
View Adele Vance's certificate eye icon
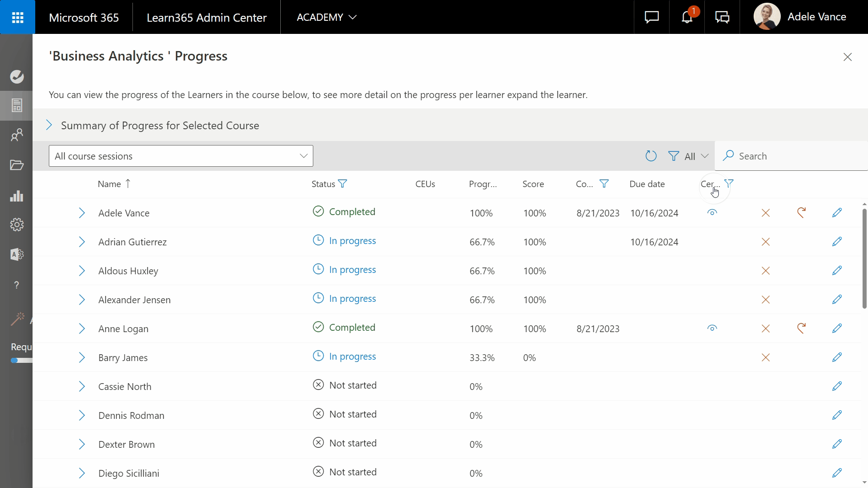[x=712, y=212]
